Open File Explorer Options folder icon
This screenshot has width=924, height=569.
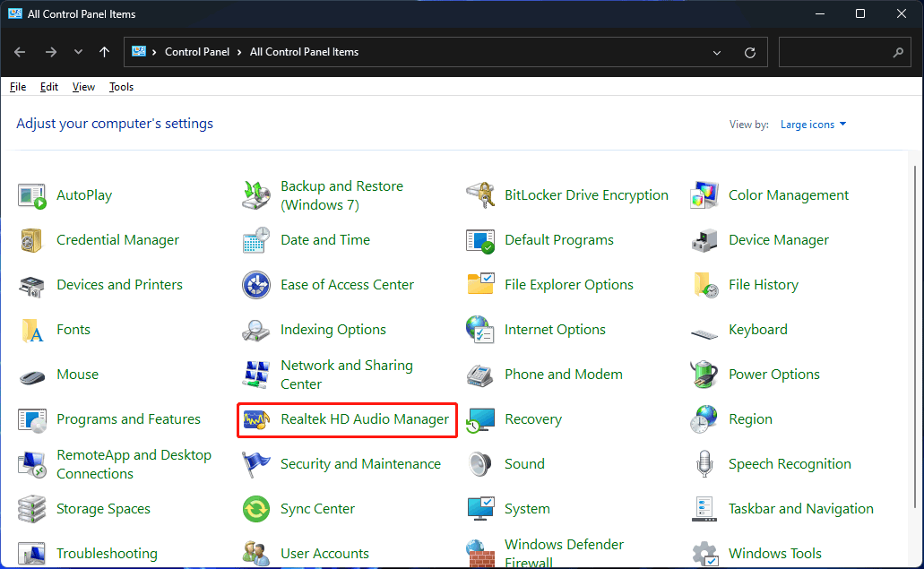(480, 285)
